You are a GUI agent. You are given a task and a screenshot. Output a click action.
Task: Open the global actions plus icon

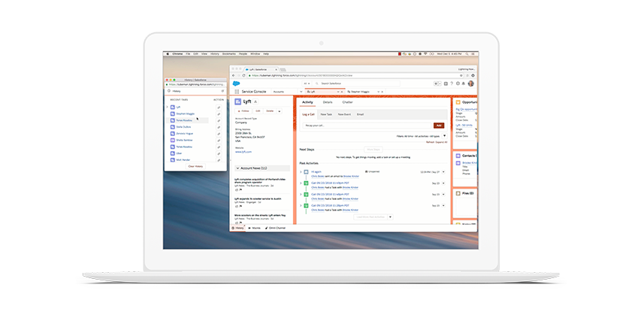tap(446, 83)
